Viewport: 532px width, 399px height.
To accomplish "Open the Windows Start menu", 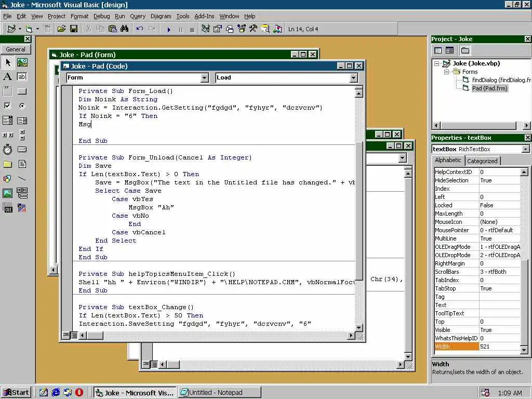I will coord(16,393).
